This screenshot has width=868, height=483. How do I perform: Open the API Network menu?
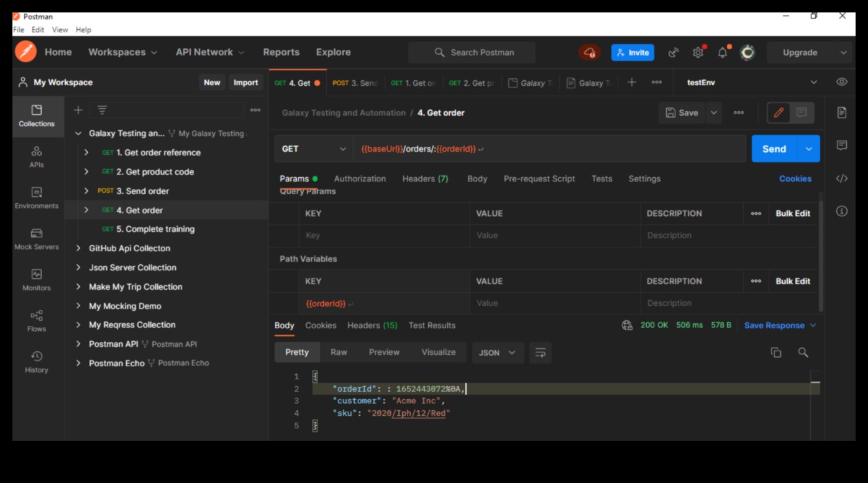point(210,52)
